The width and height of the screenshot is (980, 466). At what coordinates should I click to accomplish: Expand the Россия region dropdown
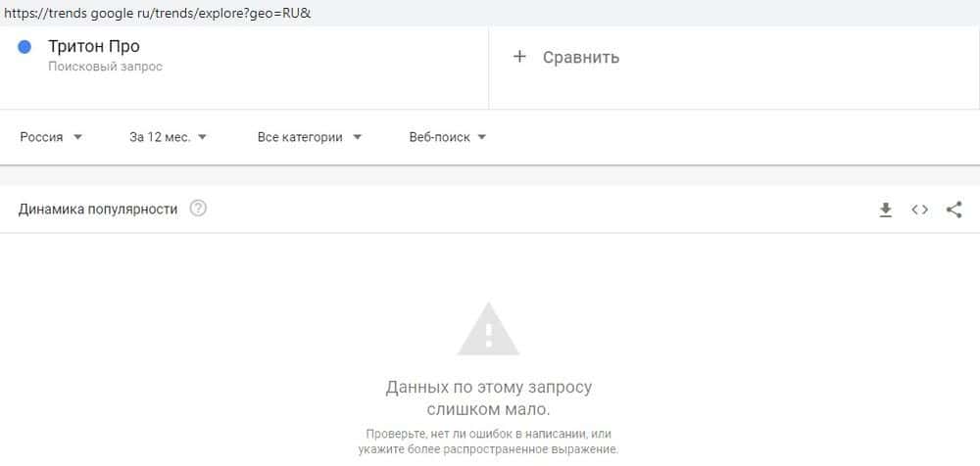point(51,137)
